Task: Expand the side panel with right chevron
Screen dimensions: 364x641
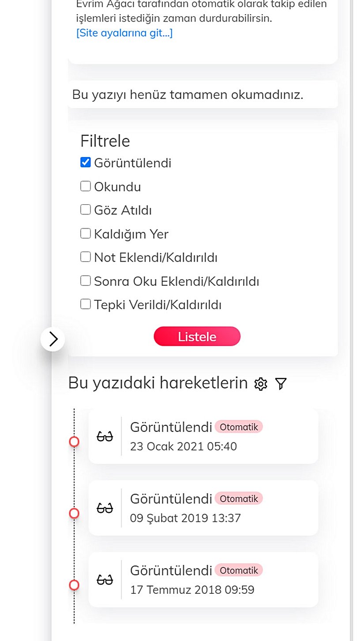Action: coord(53,339)
